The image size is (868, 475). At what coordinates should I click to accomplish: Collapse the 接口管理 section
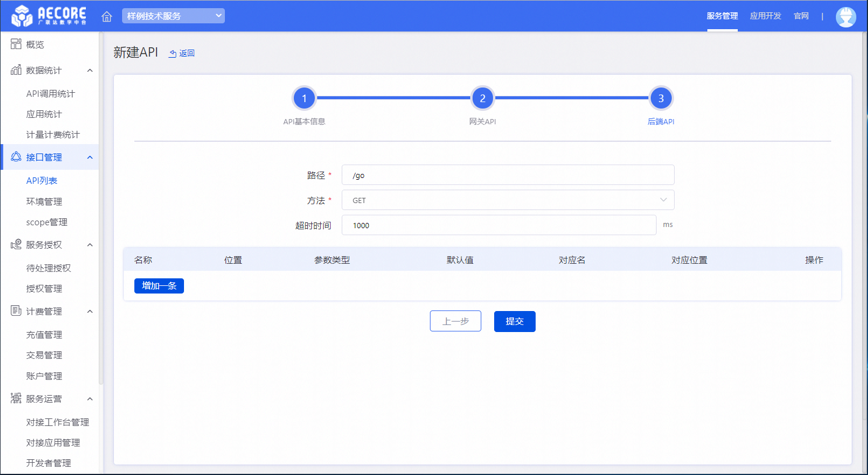point(90,158)
